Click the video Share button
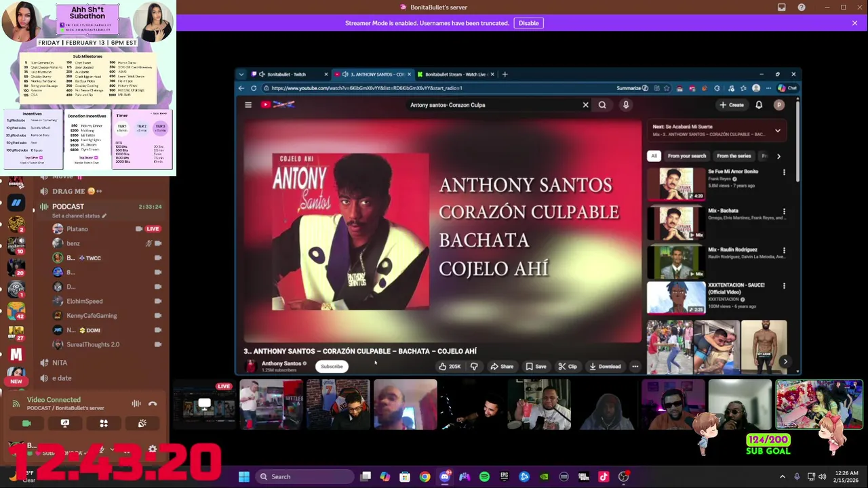Viewport: 868px width, 488px height. [502, 367]
